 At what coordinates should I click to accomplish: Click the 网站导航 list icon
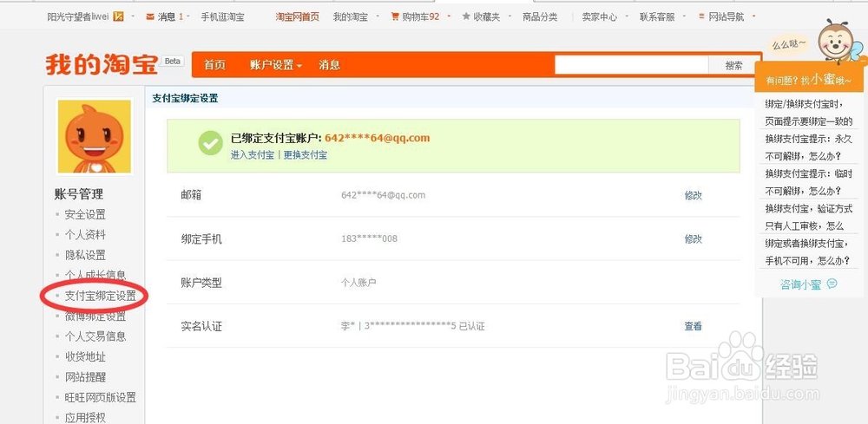(x=701, y=16)
